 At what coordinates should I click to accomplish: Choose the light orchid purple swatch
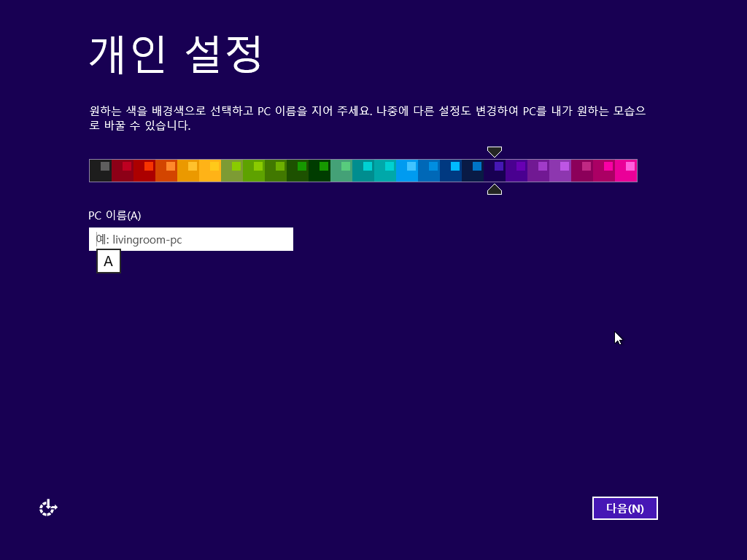tap(561, 171)
